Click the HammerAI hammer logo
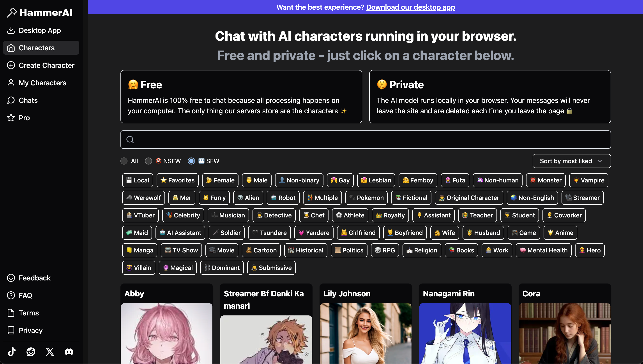Image resolution: width=643 pixels, height=364 pixels. (12, 12)
